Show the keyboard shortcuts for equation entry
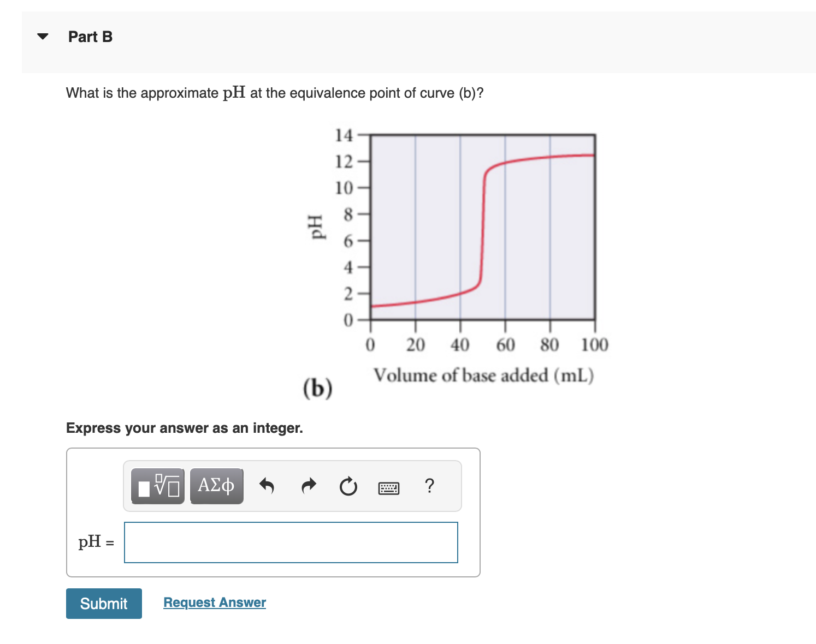The image size is (816, 644). tap(388, 487)
